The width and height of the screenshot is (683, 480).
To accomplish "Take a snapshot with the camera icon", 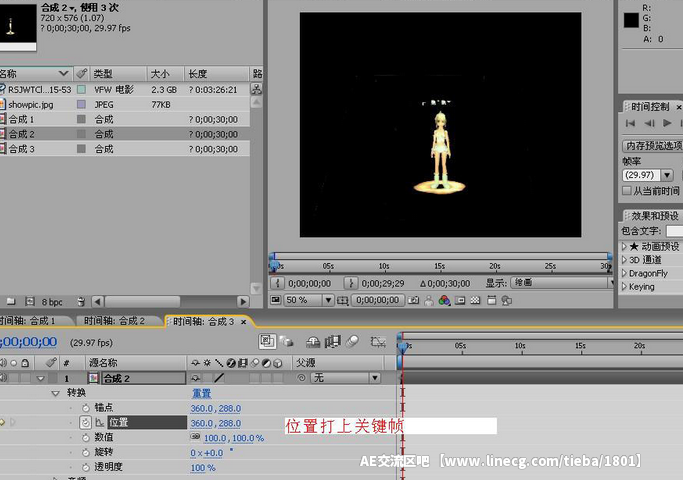I will click(413, 300).
